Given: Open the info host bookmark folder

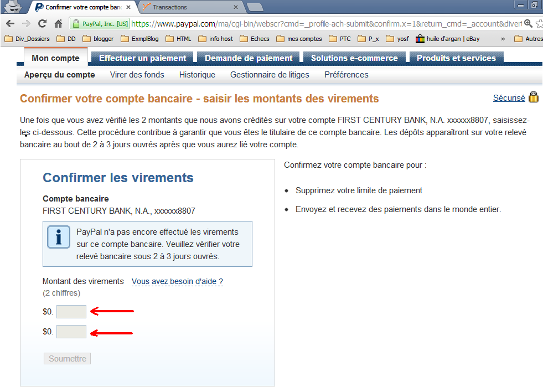Looking at the screenshot, I should (x=215, y=39).
